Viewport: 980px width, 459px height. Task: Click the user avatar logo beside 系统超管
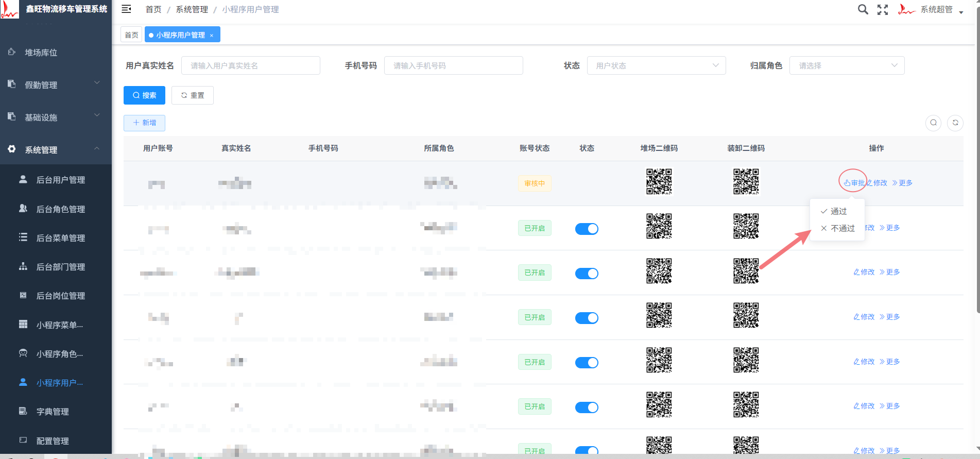click(906, 9)
